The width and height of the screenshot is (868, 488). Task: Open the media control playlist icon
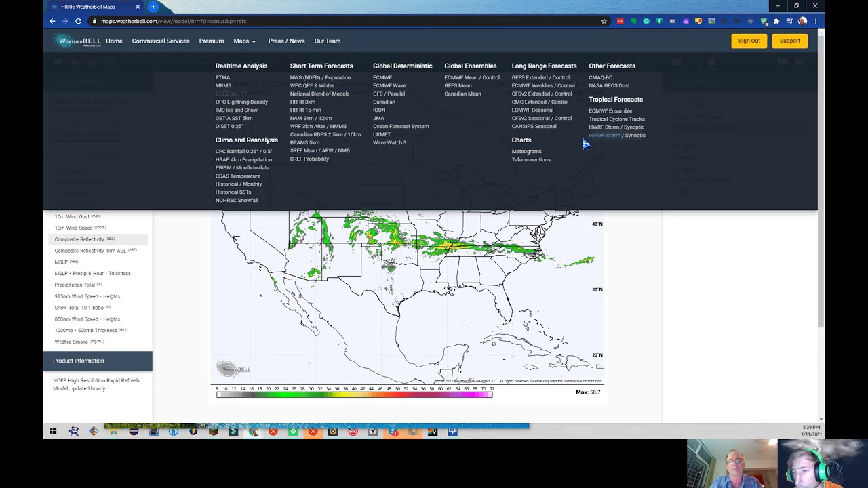tap(789, 21)
